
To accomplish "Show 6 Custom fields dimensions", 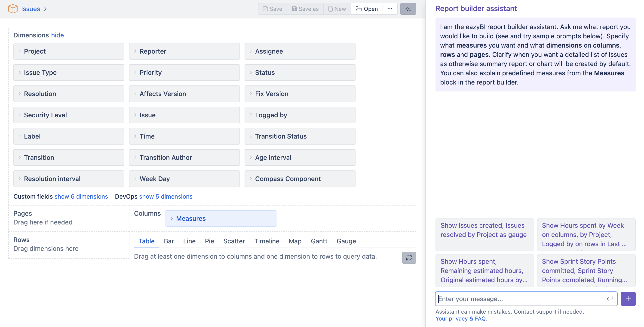I will [x=81, y=197].
